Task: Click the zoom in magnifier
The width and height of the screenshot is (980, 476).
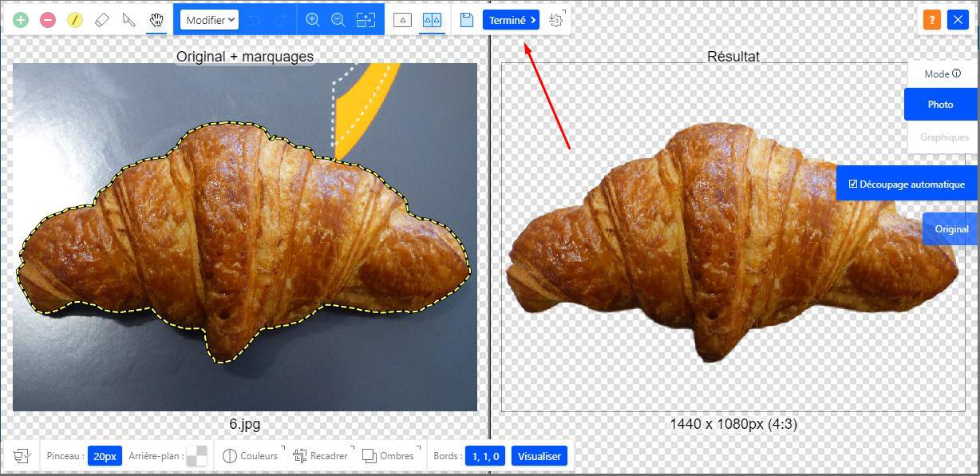Action: coord(313,20)
